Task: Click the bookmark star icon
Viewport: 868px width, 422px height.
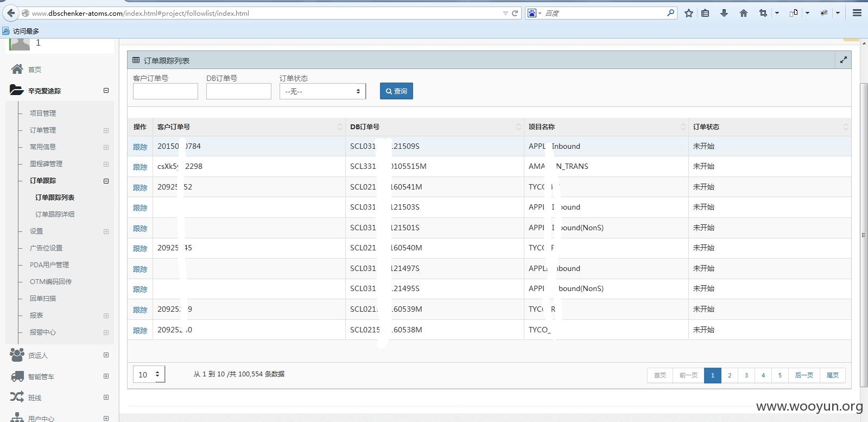Action: [689, 13]
